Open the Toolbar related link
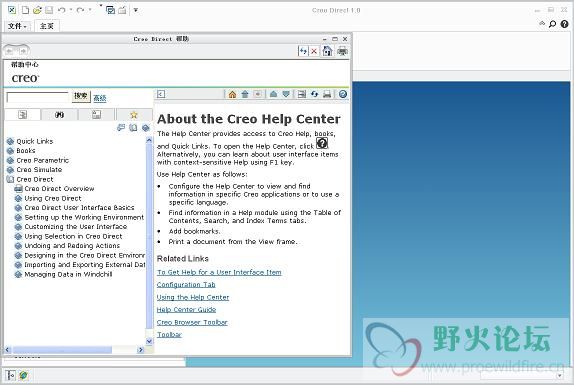The image size is (574, 385). click(169, 334)
